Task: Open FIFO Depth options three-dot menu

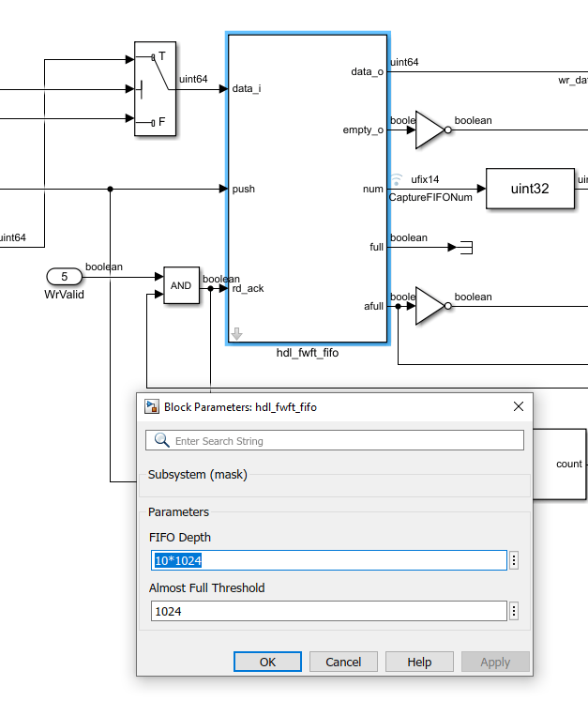Action: pos(514,560)
